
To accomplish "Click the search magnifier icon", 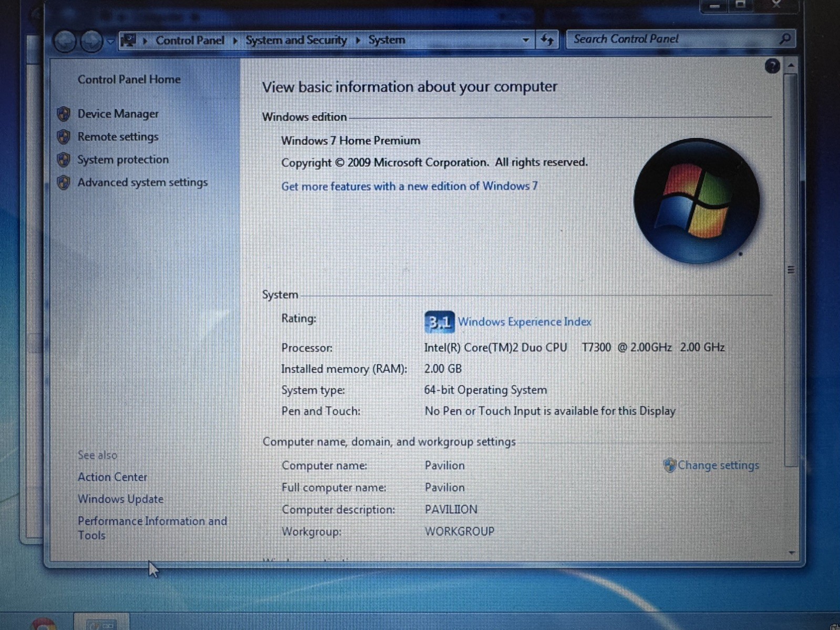I will 785,39.
